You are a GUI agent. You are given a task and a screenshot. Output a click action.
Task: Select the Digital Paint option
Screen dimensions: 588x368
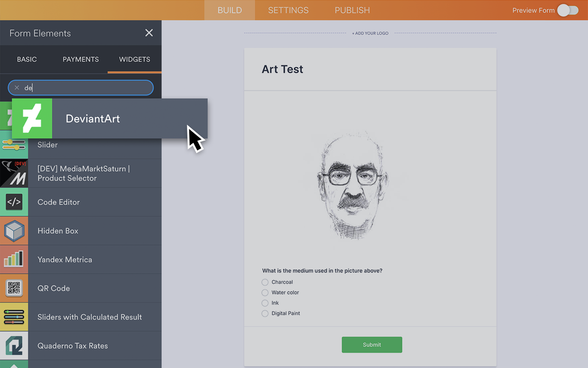pyautogui.click(x=265, y=313)
